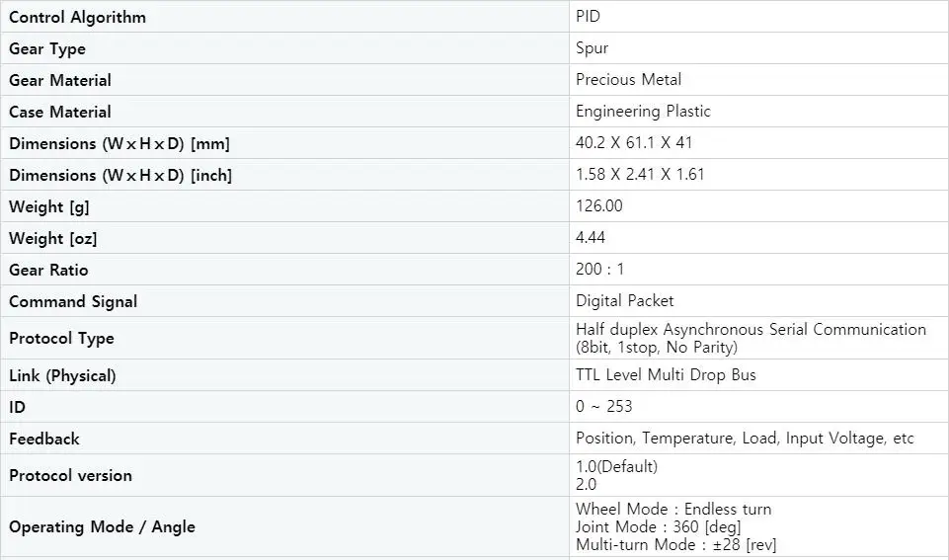Select the Engineering Plastic case material value
Screen dimensions: 949x560
coord(643,111)
